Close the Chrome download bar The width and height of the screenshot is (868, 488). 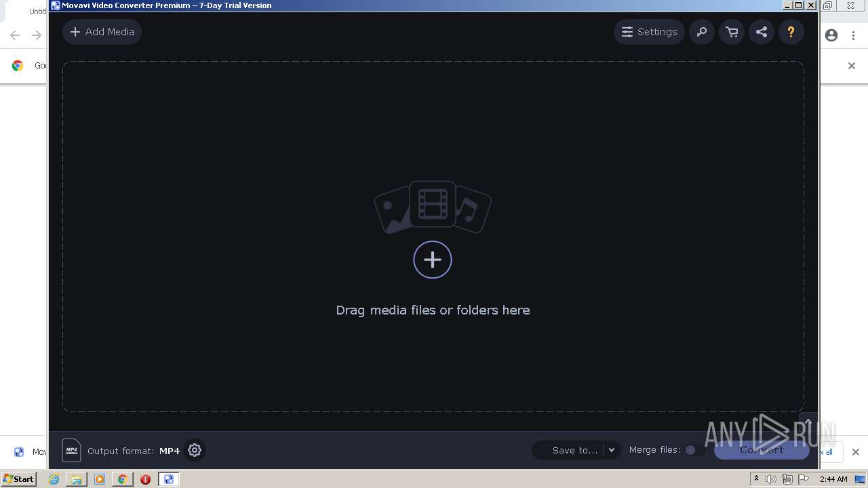point(856,452)
